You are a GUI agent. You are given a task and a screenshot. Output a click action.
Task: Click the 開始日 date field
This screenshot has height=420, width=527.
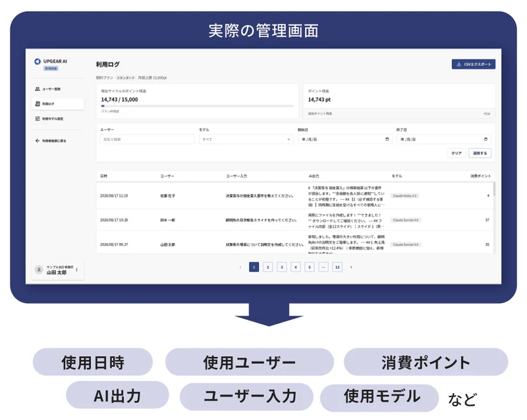click(x=345, y=139)
